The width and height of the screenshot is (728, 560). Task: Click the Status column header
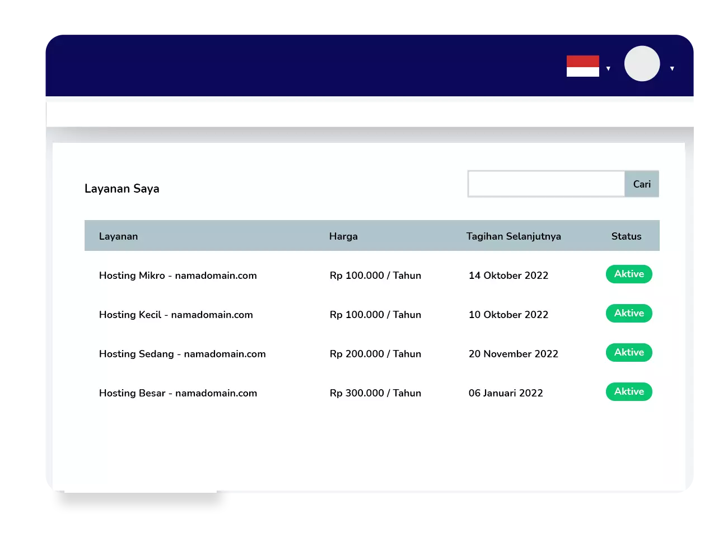coord(626,236)
